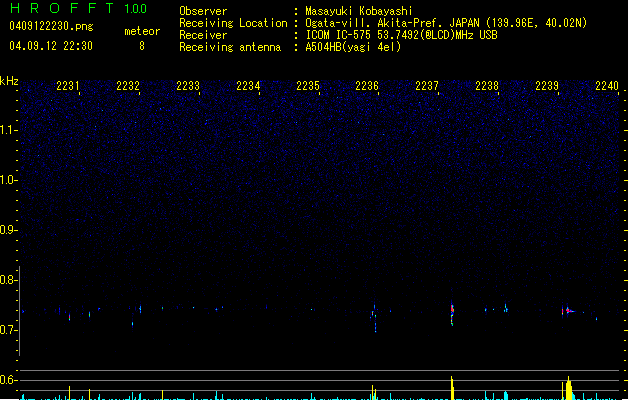Click the 1.1 kHz frequency label
629x400 pixels.
coord(8,130)
